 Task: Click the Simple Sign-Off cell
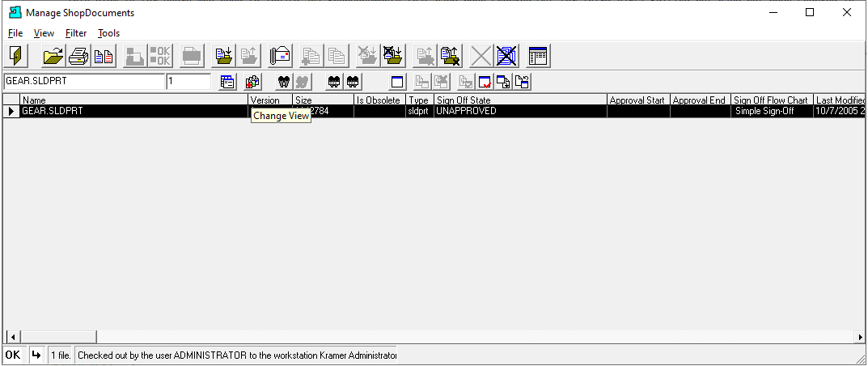click(772, 111)
